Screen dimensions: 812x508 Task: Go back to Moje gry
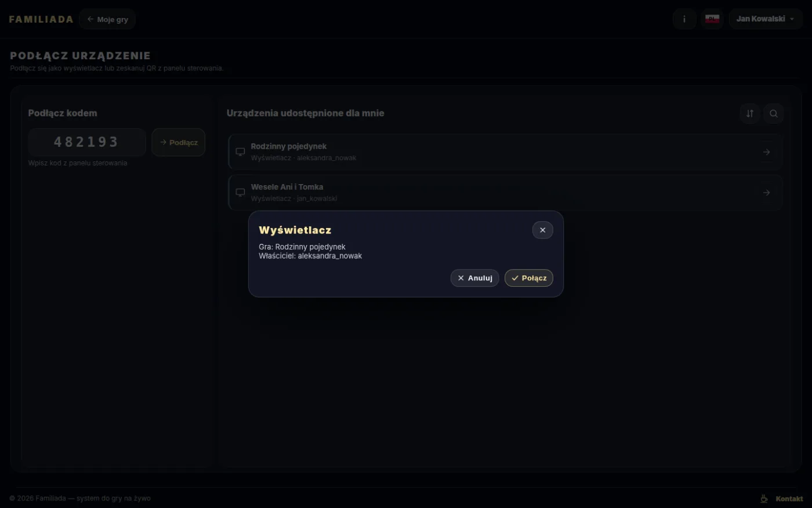(x=107, y=19)
